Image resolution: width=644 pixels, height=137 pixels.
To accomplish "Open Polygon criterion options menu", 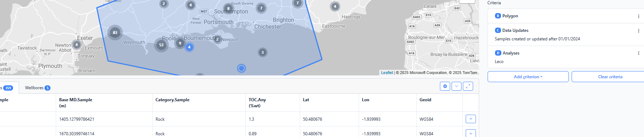I will 638,16.
